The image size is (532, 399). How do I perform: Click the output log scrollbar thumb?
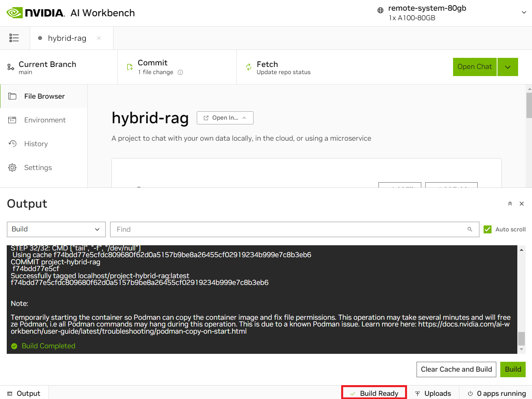tap(522, 338)
